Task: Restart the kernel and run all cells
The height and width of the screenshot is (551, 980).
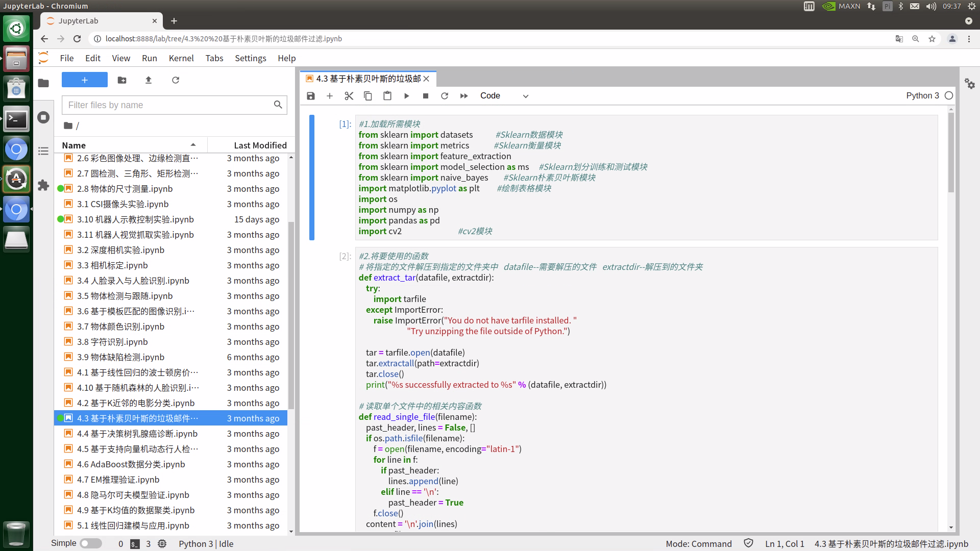Action: [463, 96]
